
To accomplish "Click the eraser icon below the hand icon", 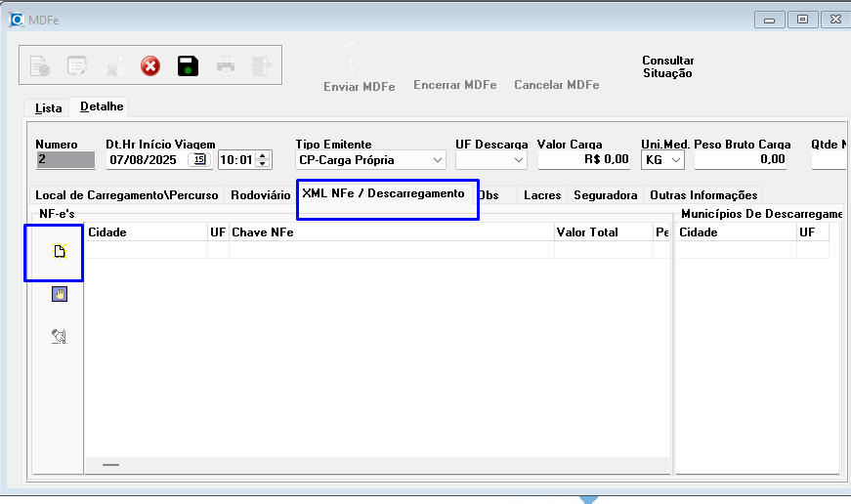I will point(59,336).
